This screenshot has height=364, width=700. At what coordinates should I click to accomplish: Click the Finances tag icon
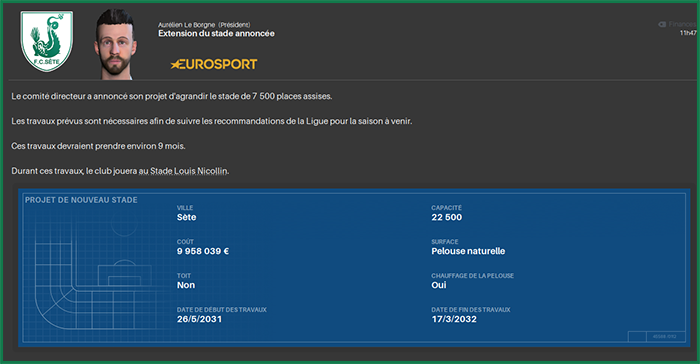pos(662,24)
